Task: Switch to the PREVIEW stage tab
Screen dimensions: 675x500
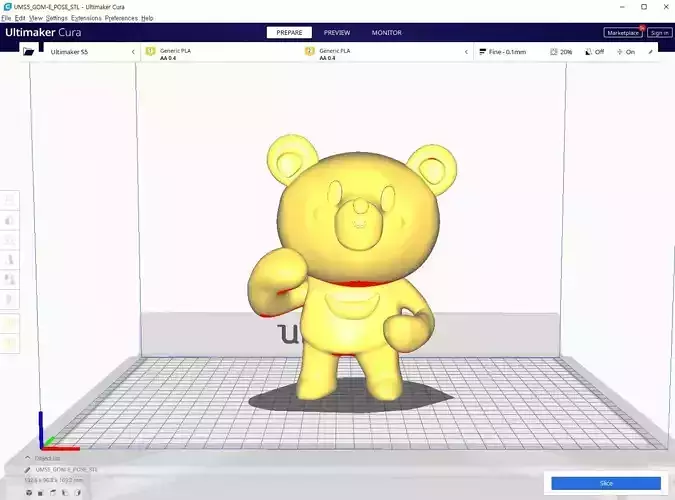Action: [x=337, y=33]
